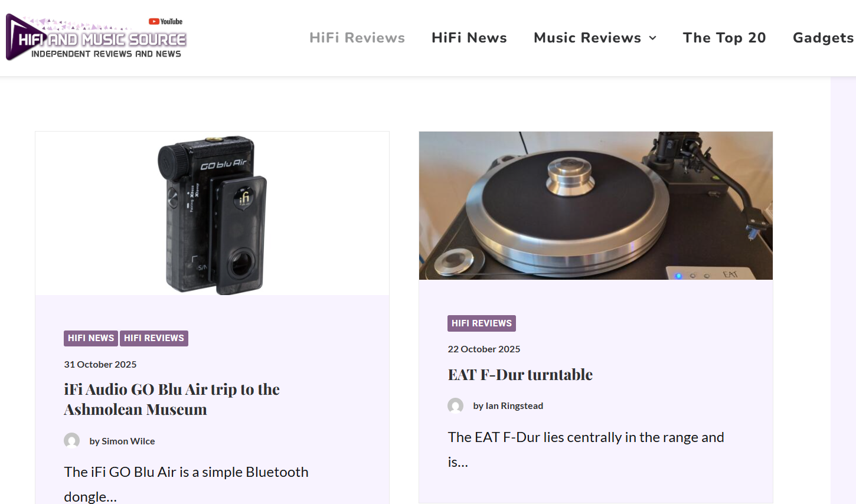
Task: Open the EAT F-Dur turntable article title
Action: (520, 375)
